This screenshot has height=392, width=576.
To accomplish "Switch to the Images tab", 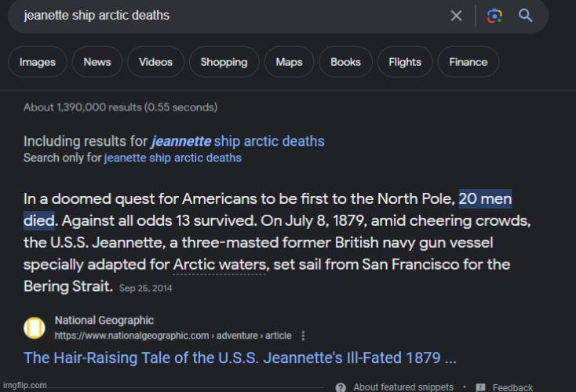I will point(38,62).
